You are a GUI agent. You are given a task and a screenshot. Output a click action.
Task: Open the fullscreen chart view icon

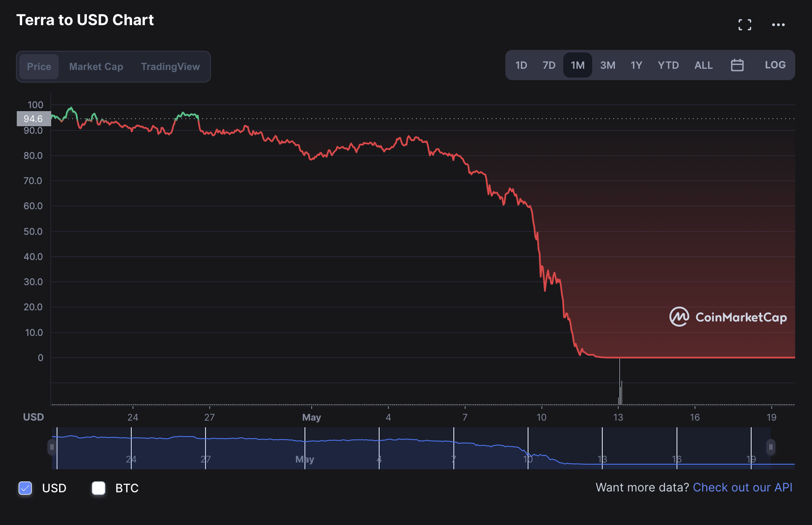pyautogui.click(x=744, y=25)
